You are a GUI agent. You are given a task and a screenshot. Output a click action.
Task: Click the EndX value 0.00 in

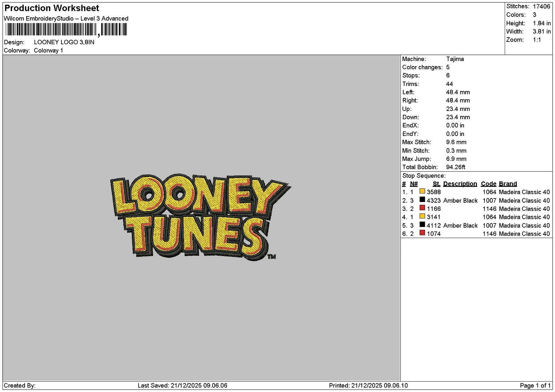[x=455, y=126]
